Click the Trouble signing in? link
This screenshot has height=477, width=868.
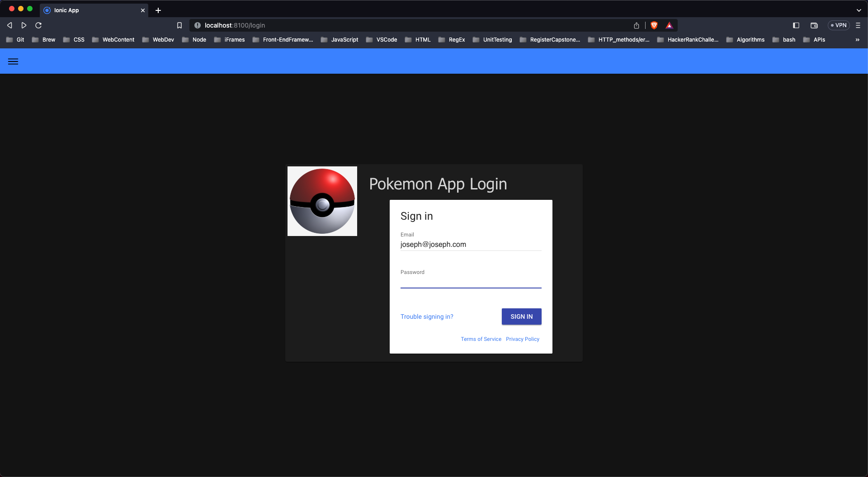[x=427, y=316]
